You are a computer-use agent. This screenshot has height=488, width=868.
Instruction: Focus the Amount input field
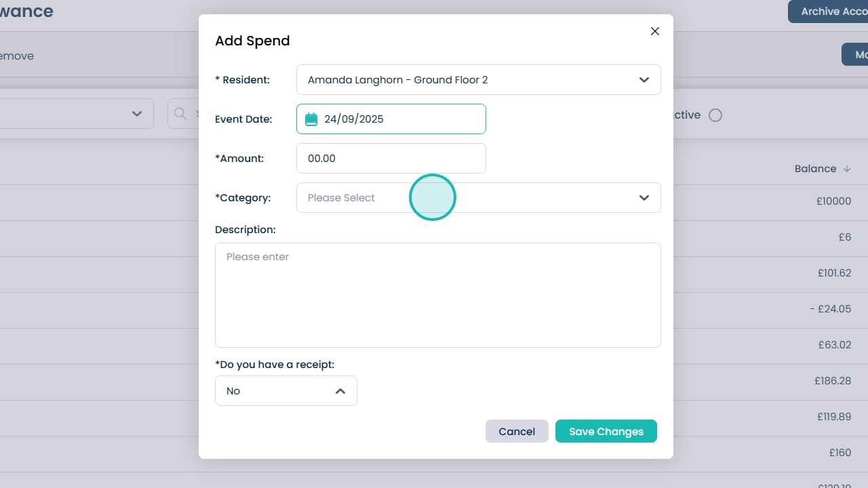point(391,159)
